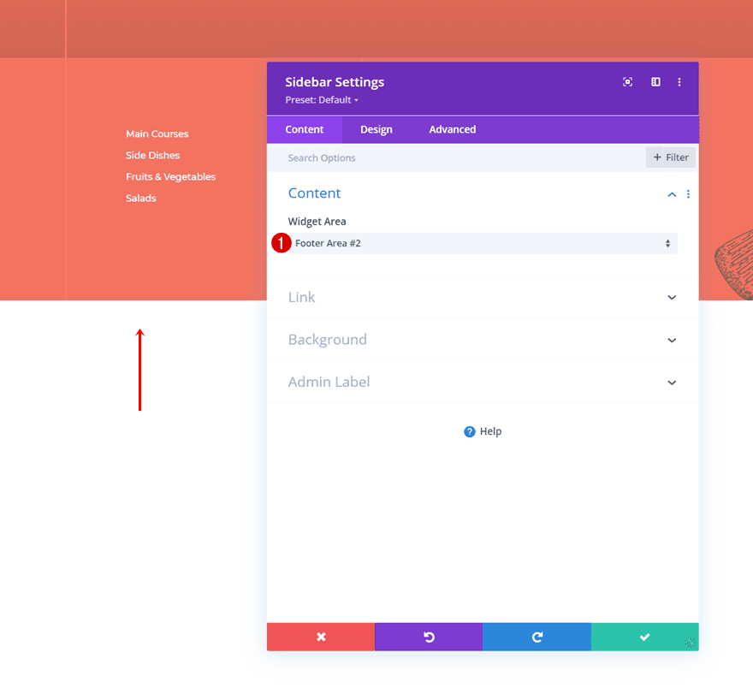
Task: Click the undo arrow icon
Action: (x=428, y=637)
